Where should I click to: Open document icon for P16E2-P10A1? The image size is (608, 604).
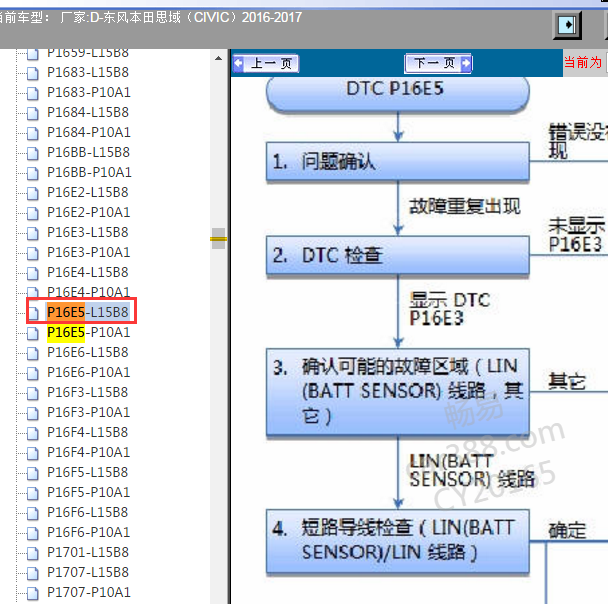[33, 212]
